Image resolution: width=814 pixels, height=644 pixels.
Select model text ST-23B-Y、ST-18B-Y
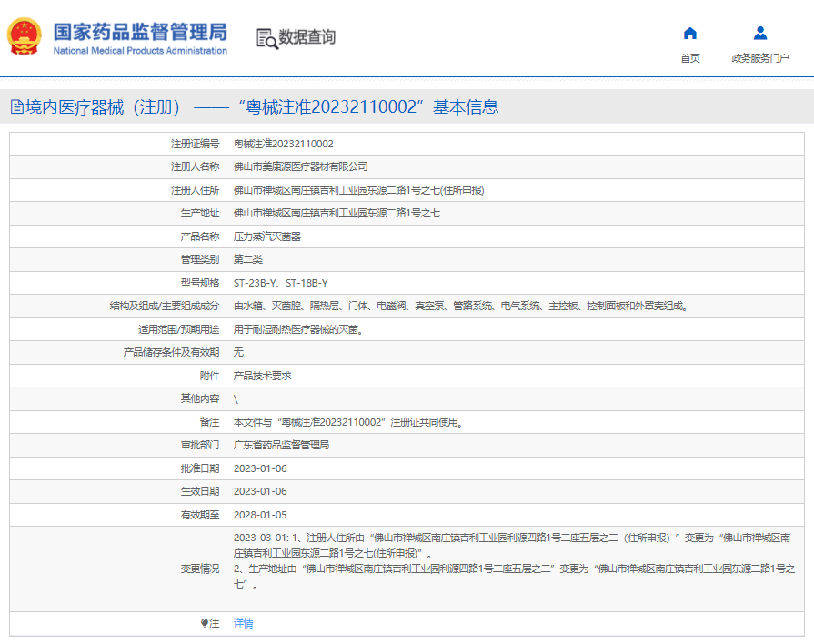(x=280, y=283)
